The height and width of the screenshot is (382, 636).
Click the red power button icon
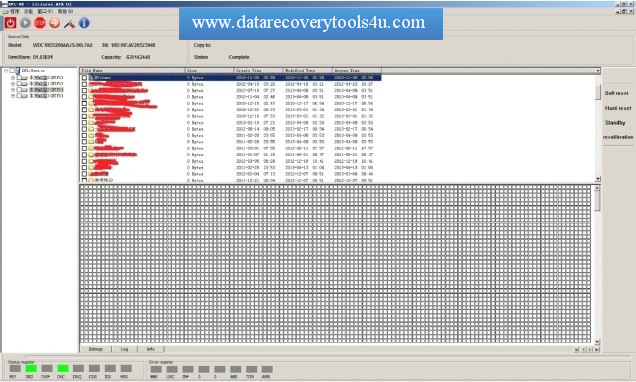pyautogui.click(x=11, y=23)
